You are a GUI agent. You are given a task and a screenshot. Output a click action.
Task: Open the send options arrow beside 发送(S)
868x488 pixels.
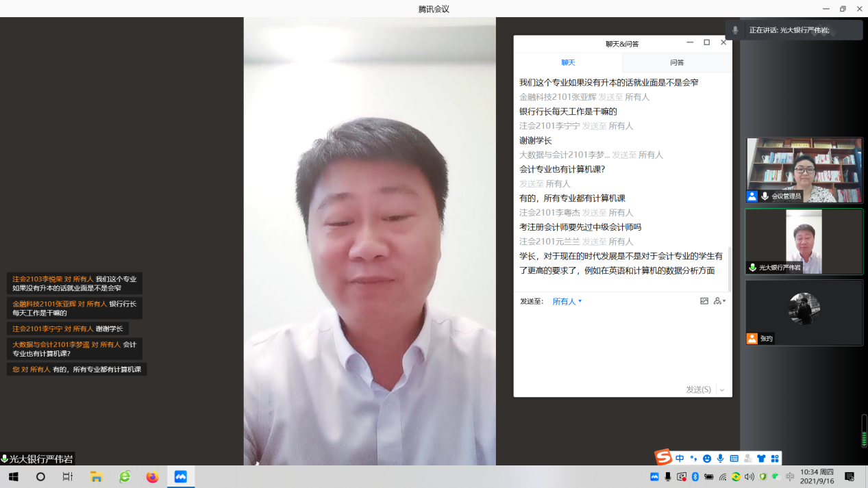(722, 389)
